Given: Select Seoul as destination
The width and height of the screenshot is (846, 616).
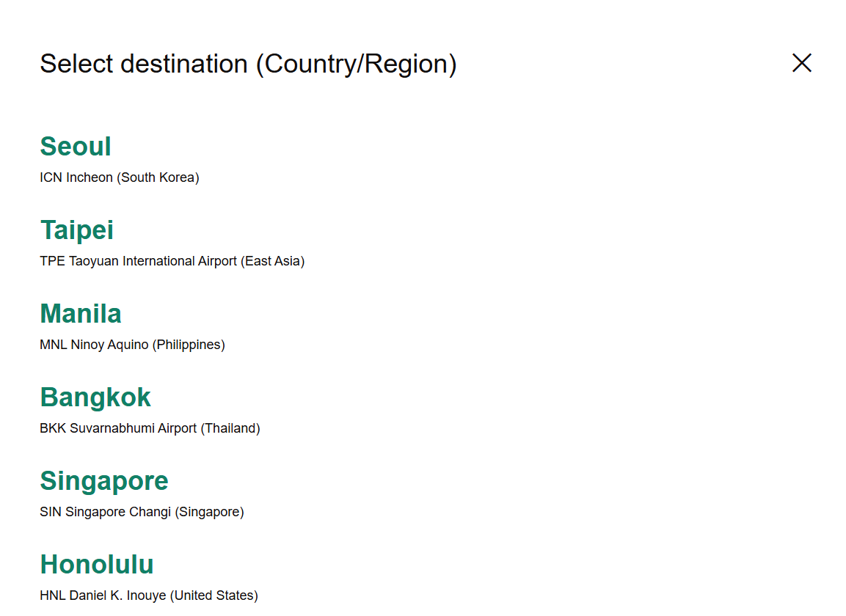Looking at the screenshot, I should coord(76,147).
